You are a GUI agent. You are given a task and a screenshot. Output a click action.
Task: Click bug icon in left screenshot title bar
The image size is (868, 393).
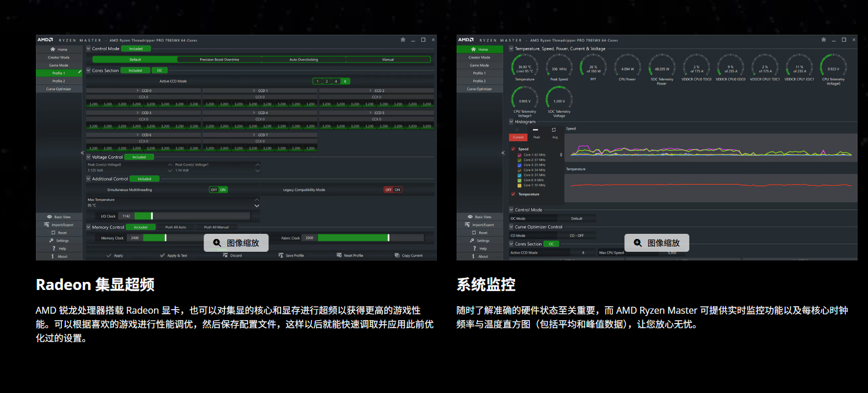pos(403,40)
